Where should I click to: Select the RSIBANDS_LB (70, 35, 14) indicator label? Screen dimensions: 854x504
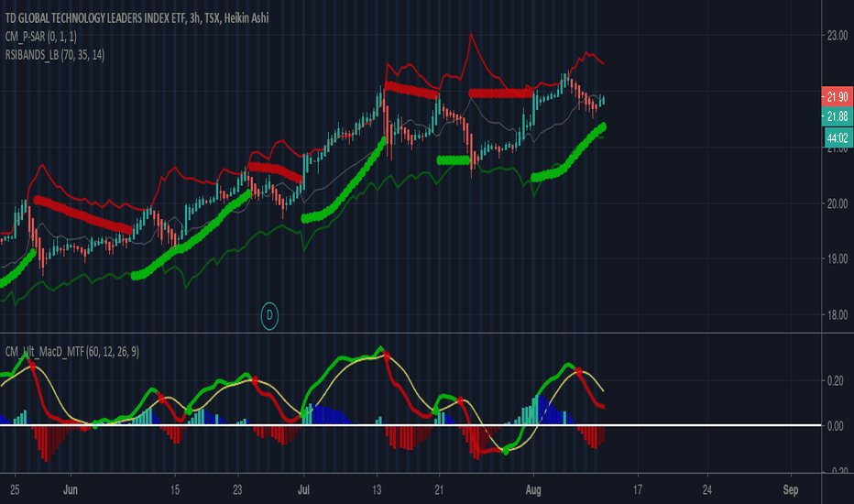pyautogui.click(x=54, y=54)
